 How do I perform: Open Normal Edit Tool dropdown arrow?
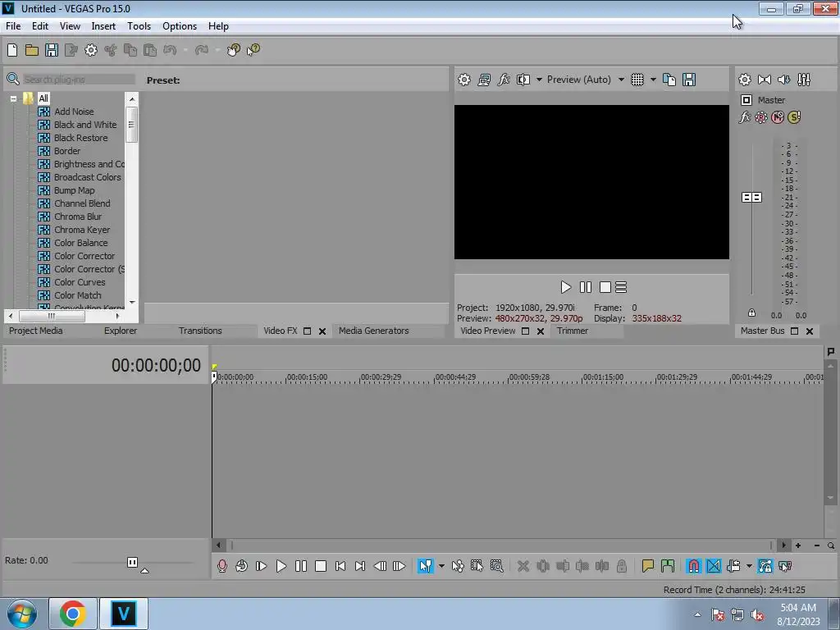[x=441, y=566]
